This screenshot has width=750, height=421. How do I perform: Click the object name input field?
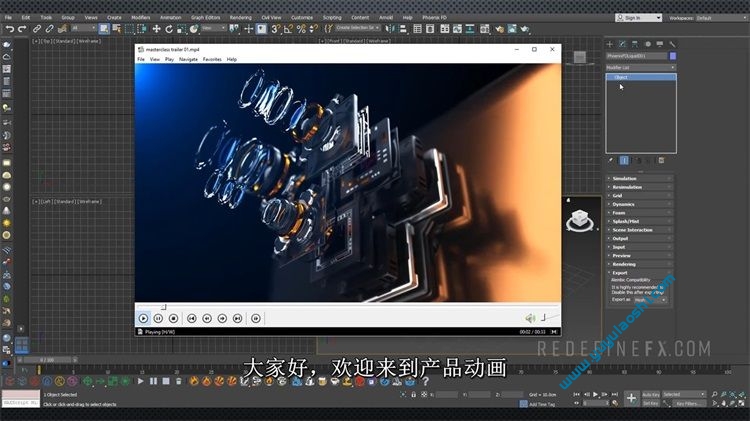click(x=636, y=56)
